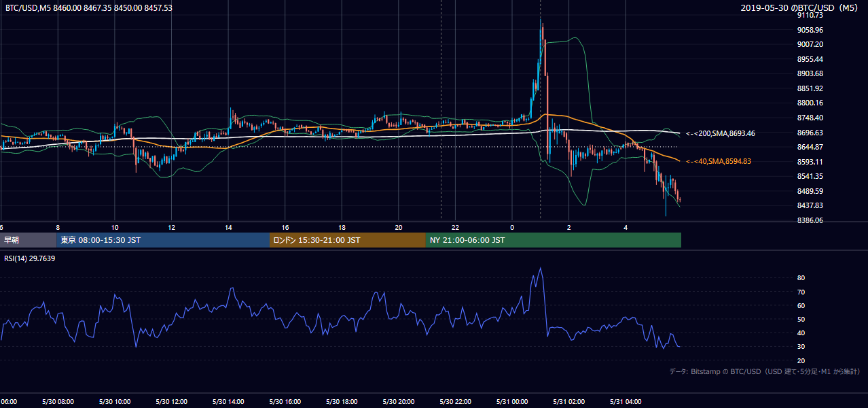The image size is (868, 408).
Task: Click price axis value 8696.63
Action: point(810,133)
